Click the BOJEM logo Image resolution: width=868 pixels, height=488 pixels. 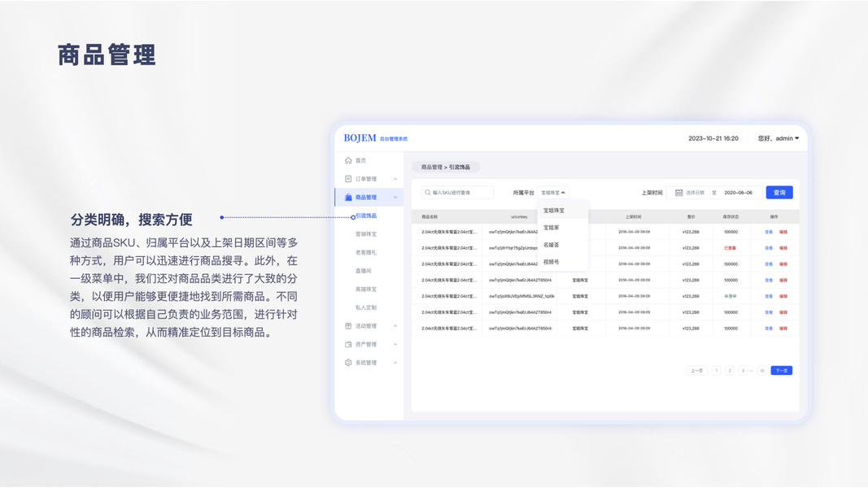click(360, 137)
